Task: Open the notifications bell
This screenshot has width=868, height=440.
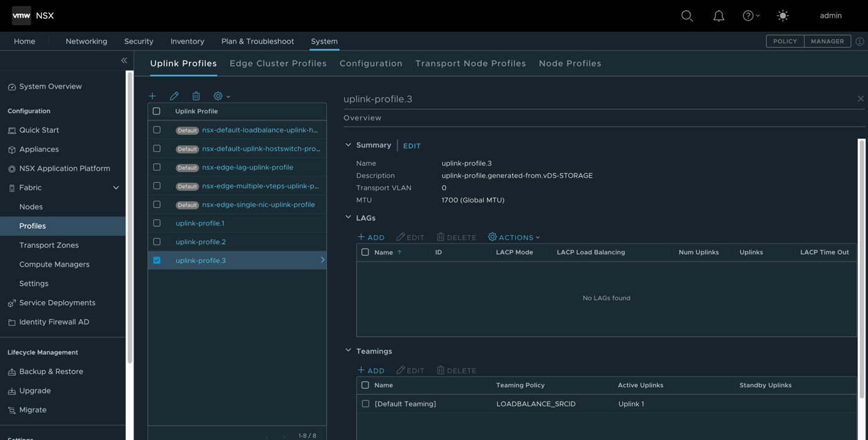Action: [x=719, y=16]
